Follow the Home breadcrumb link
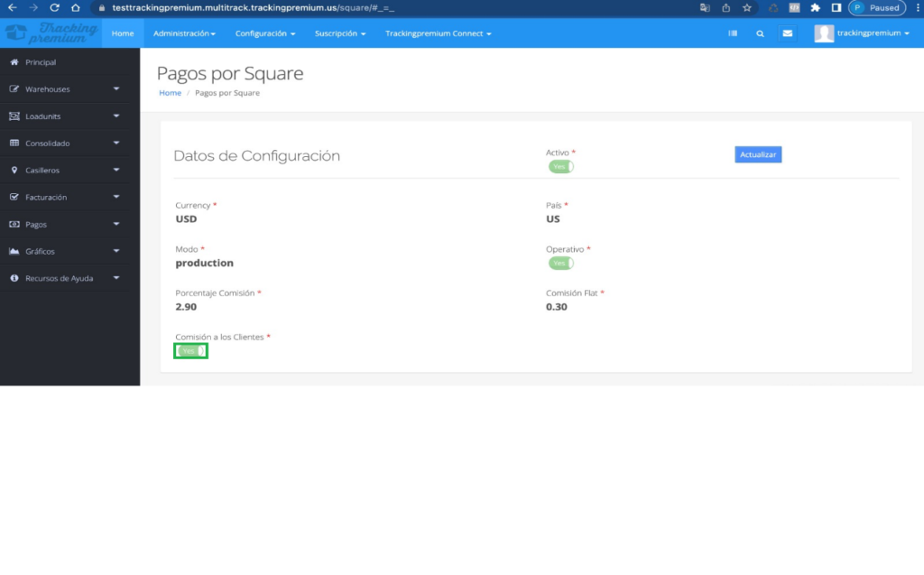 coord(171,93)
